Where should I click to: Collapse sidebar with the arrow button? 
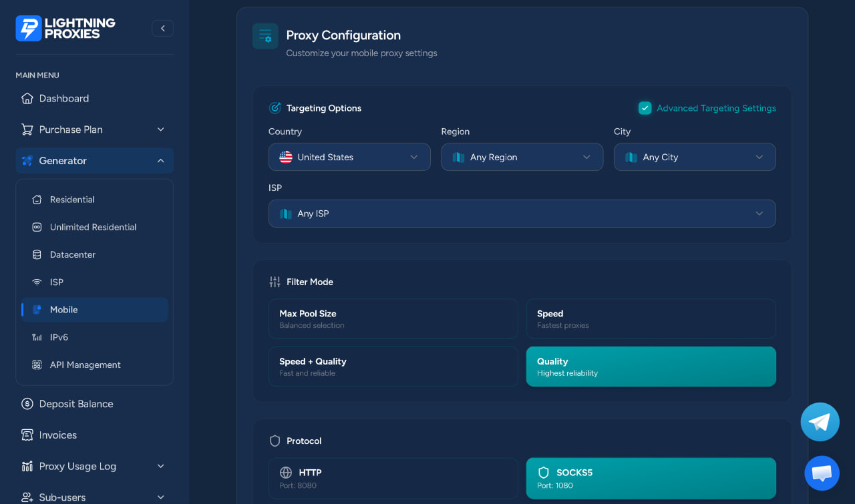pyautogui.click(x=162, y=28)
